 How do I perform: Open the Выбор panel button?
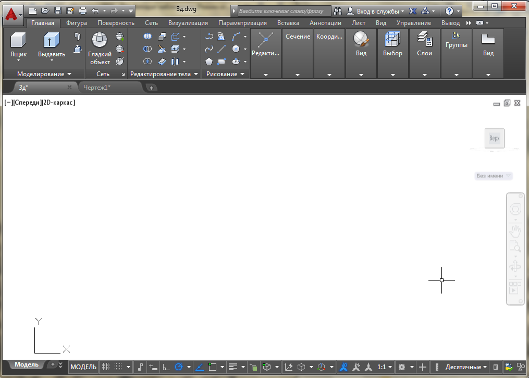click(393, 53)
